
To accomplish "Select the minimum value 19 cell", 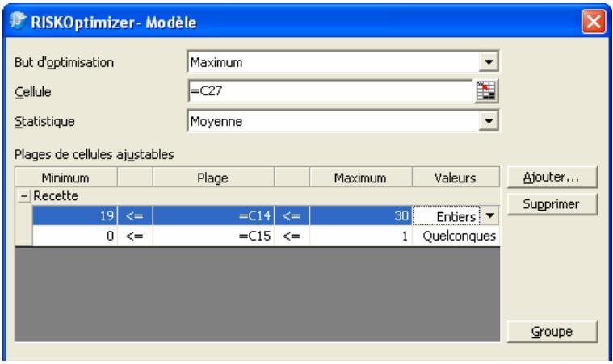I will click(74, 215).
